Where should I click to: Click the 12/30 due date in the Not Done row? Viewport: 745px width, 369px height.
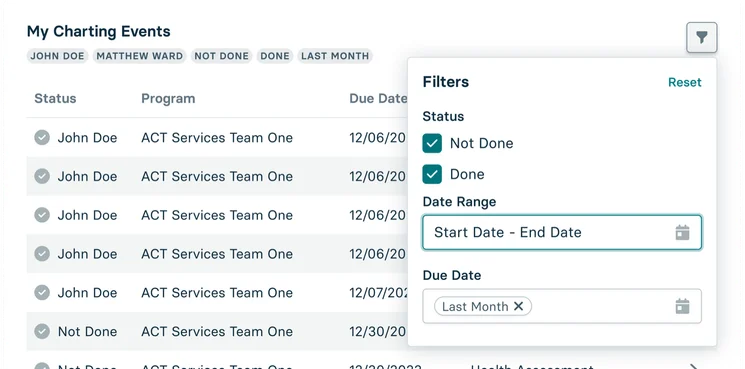pos(378,331)
